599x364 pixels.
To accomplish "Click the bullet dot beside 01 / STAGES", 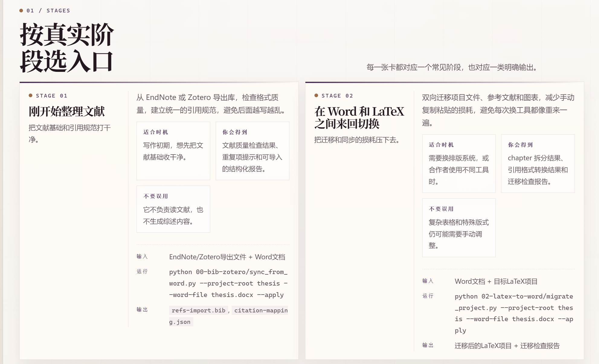I will coord(21,11).
